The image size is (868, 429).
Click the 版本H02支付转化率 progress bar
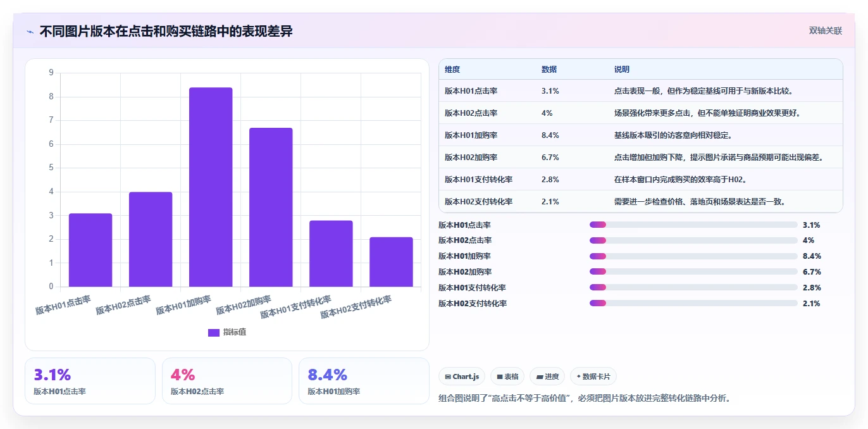693,304
